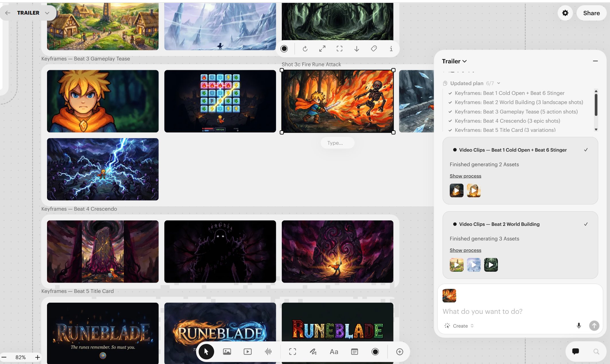The width and height of the screenshot is (610, 364).
Task: Choose the text Aa tool
Action: [x=334, y=352]
